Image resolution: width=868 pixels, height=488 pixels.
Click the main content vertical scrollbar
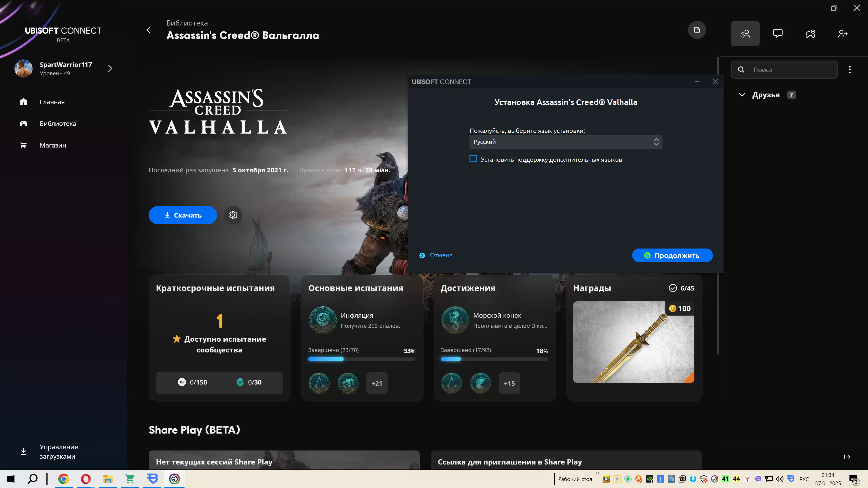coord(717,205)
